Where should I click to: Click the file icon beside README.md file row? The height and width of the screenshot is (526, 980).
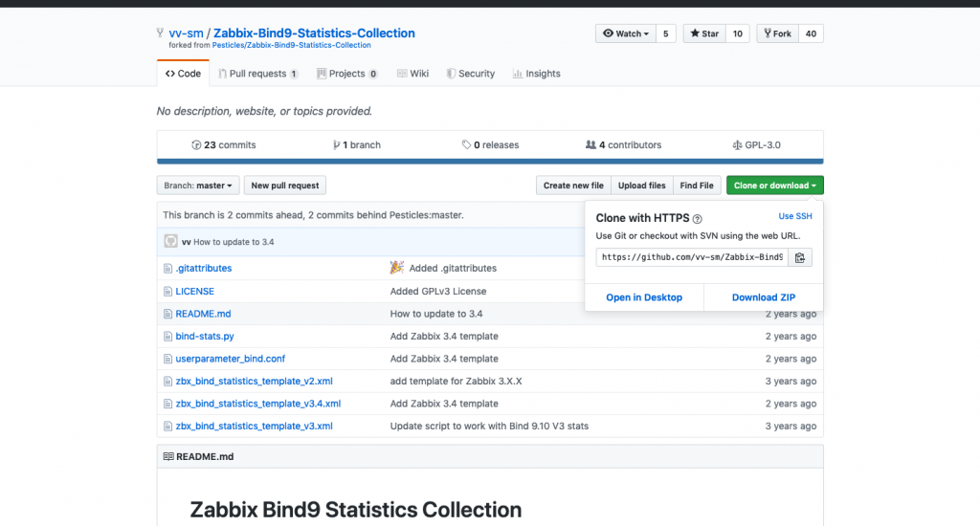[167, 314]
